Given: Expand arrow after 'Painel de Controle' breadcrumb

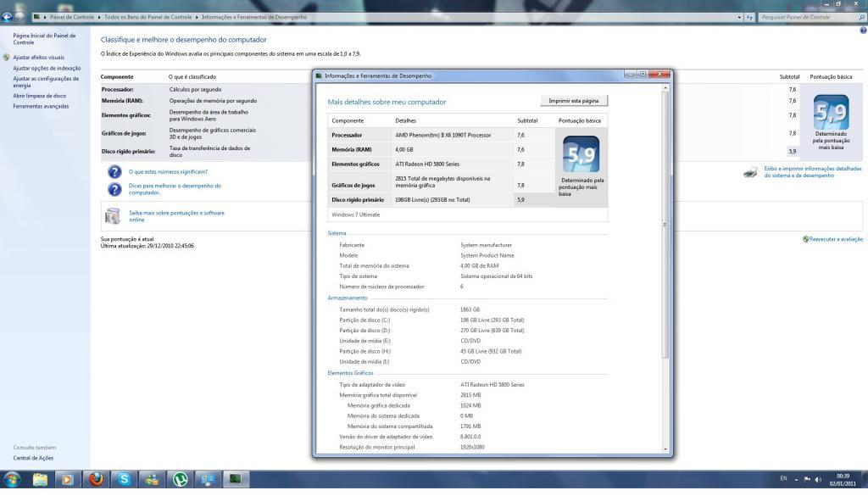Looking at the screenshot, I should [x=100, y=17].
